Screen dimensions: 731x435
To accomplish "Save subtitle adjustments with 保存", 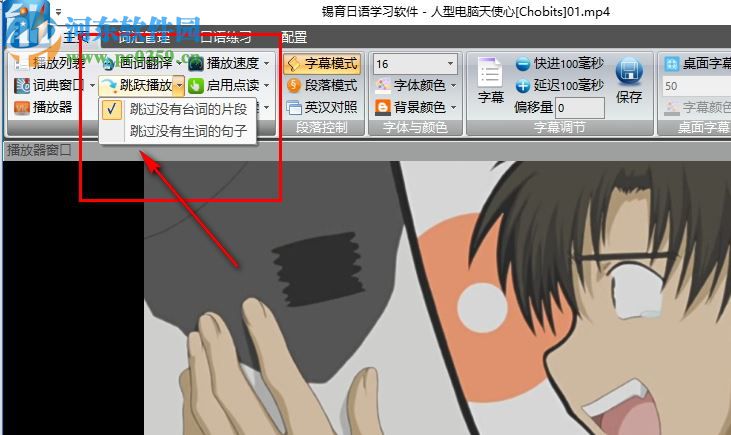I will click(629, 80).
